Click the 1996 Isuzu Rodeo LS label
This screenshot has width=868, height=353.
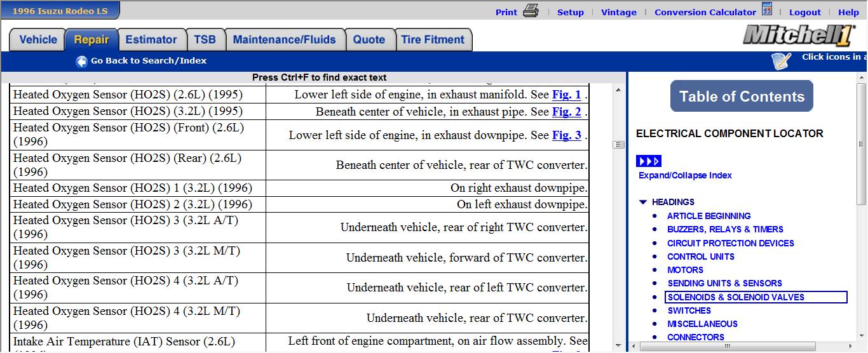(60, 11)
